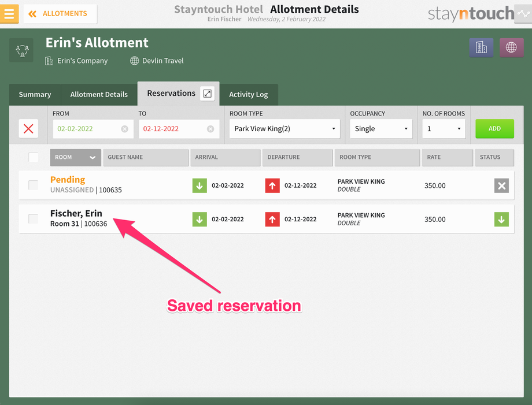532x405 pixels.
Task: Clear the FROM date value
Action: [x=125, y=129]
